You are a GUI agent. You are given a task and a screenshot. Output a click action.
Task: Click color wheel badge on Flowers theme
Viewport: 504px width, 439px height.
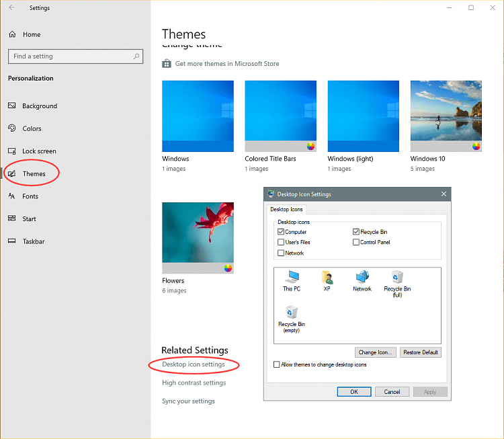228,268
